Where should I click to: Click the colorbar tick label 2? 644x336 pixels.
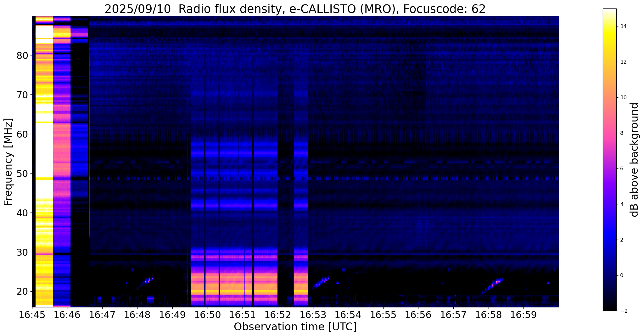pos(621,240)
